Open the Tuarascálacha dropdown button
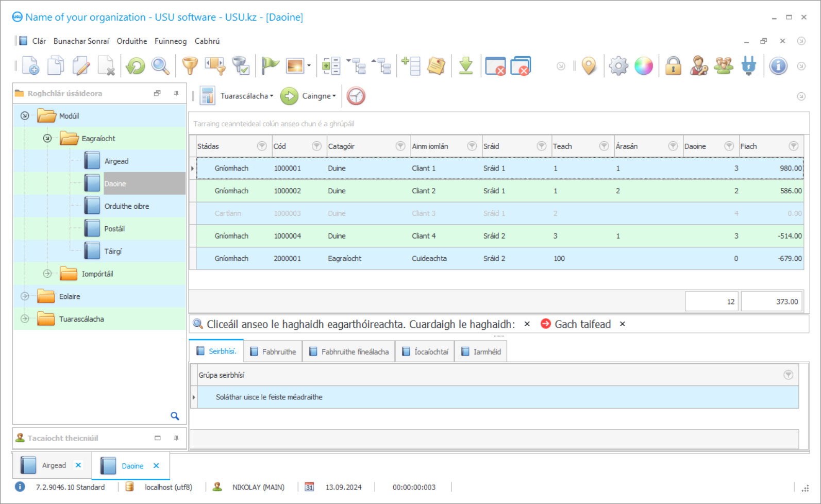821x504 pixels. (x=247, y=96)
